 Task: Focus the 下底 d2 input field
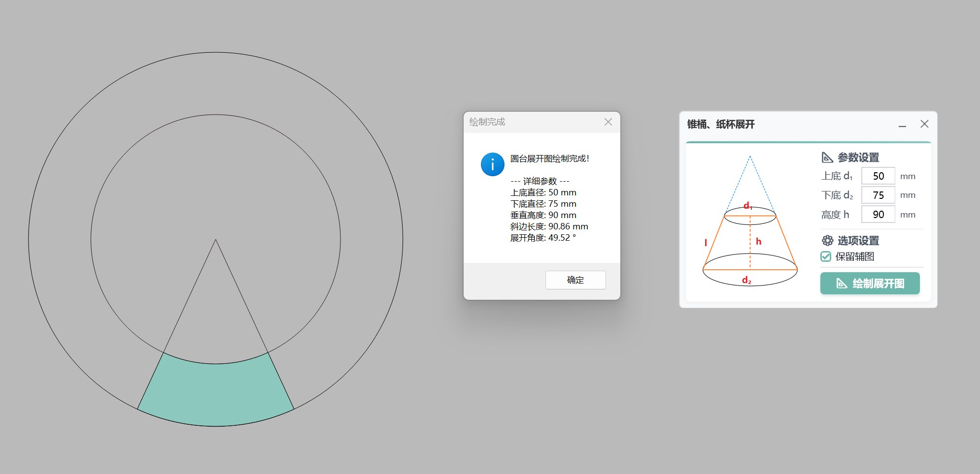878,195
